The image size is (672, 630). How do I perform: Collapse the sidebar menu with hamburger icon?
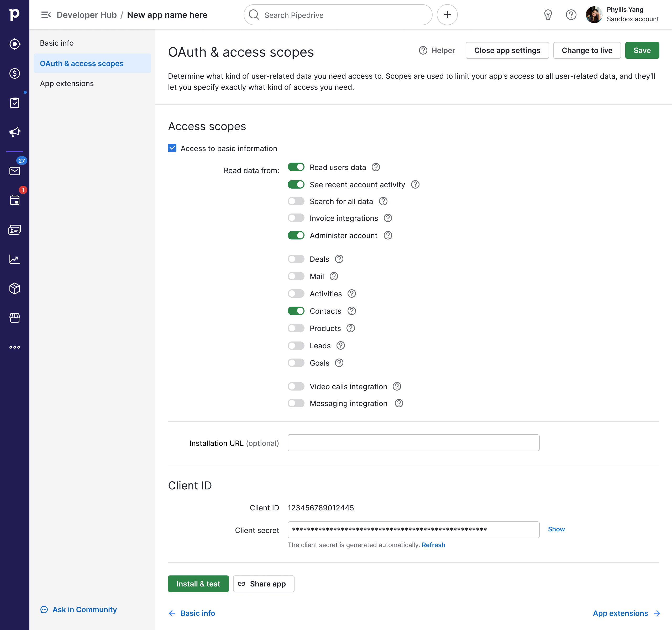[x=46, y=15]
